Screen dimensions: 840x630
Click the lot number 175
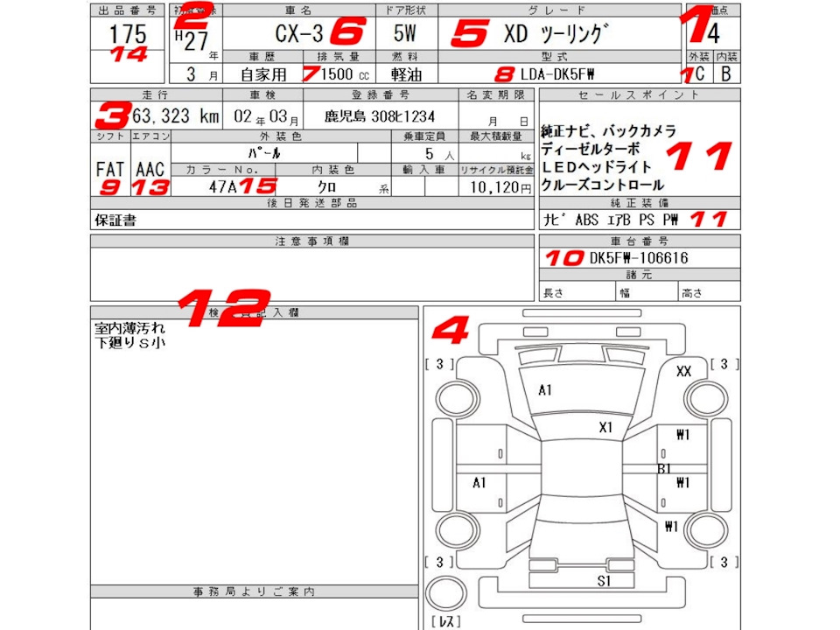(128, 34)
